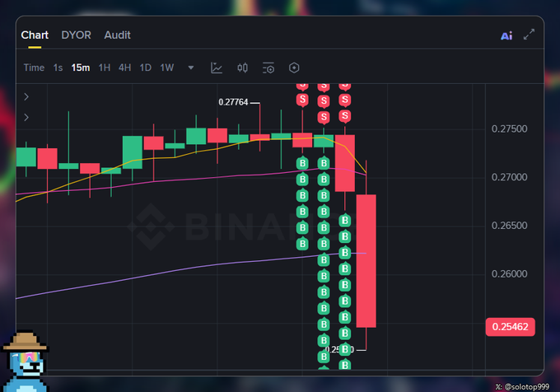Expand chart to fullscreen
This screenshot has height=392, width=560.
click(529, 35)
